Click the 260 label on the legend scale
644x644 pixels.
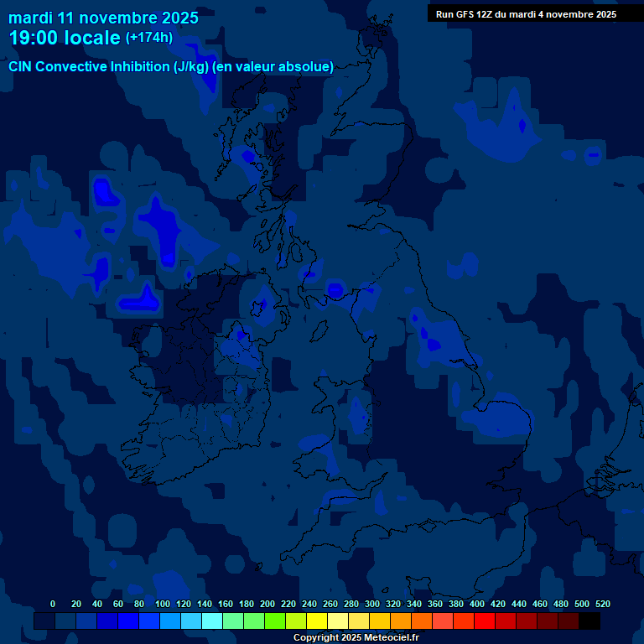[330, 604]
